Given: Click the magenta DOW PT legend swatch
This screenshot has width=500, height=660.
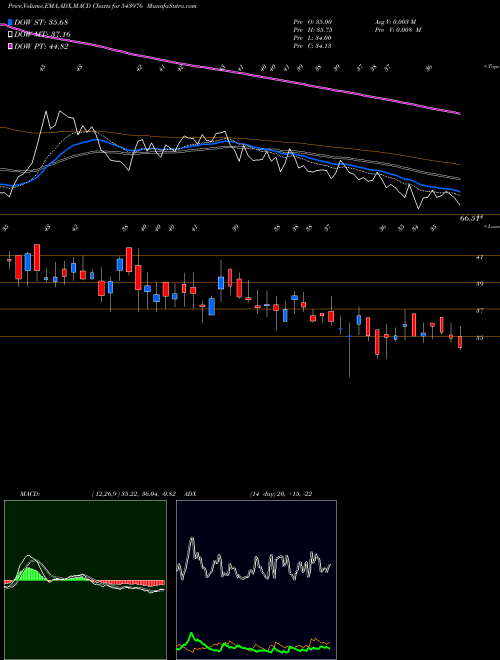Looking at the screenshot, I should 10,46.
